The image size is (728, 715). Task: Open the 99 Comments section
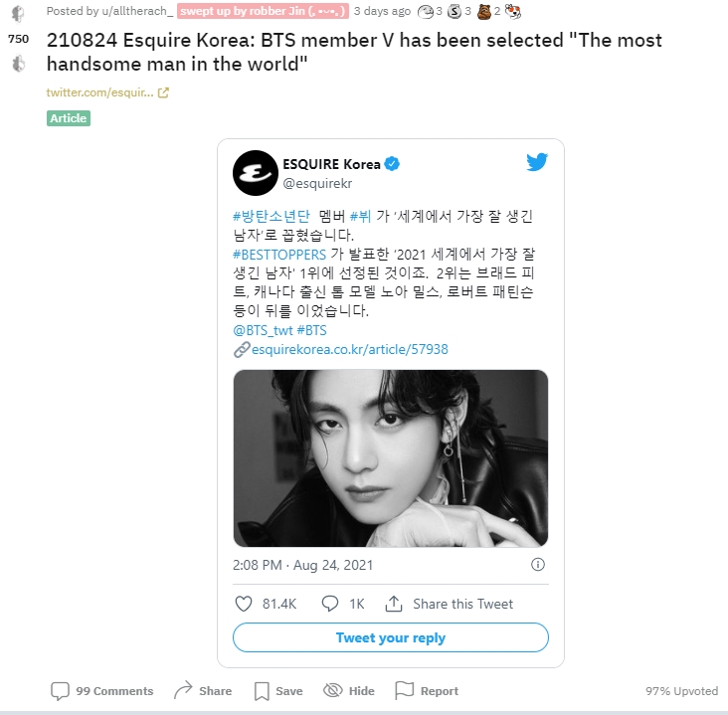click(x=102, y=691)
